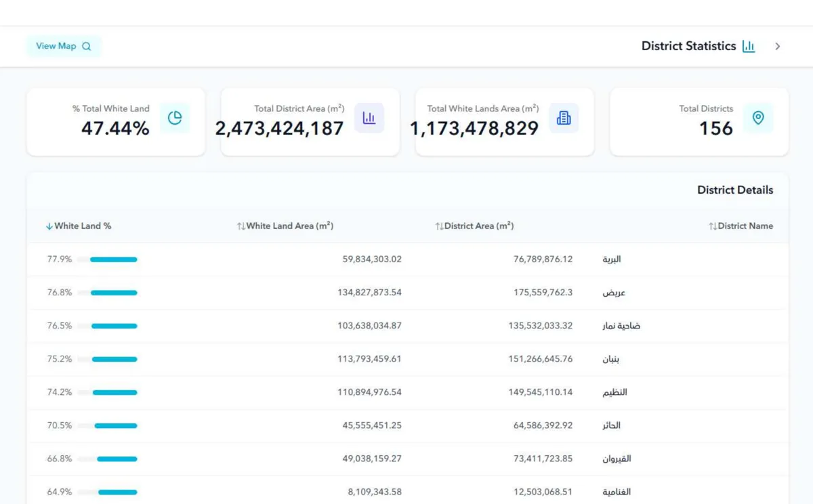813x504 pixels.
Task: Click white land area 110,894,976.54
Action: pos(369,392)
